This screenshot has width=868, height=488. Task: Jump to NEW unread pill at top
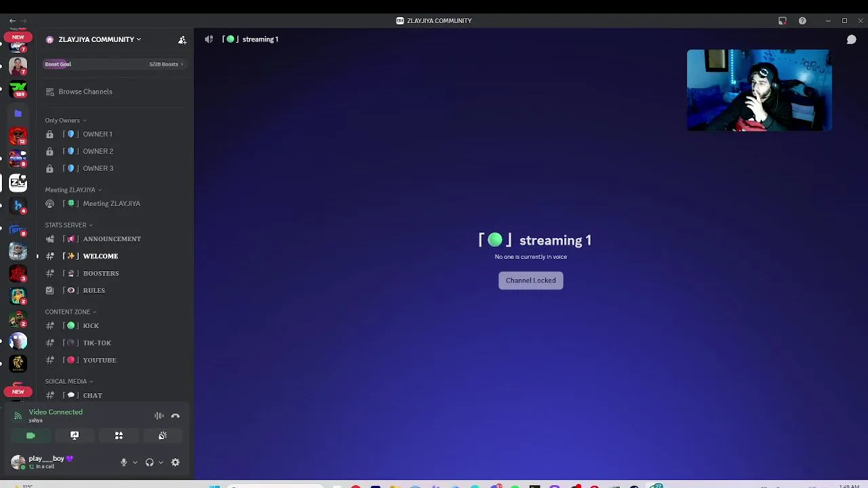pos(18,37)
